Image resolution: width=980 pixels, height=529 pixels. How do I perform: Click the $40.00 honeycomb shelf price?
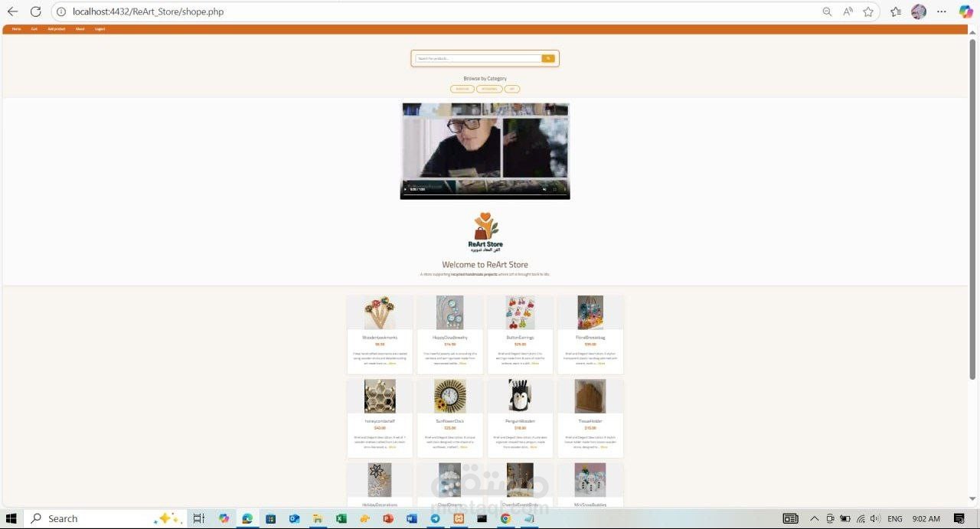point(380,428)
